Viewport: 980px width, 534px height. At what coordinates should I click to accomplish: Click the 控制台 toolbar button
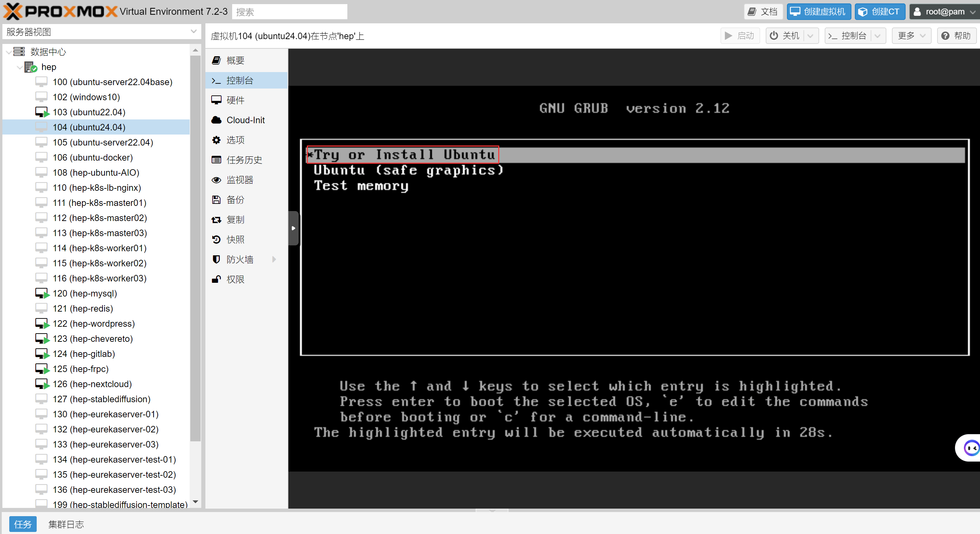click(848, 36)
